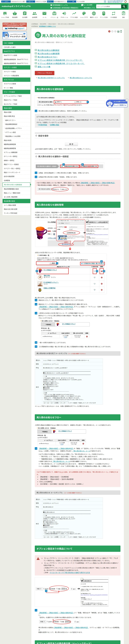Screen dimensions: 129x644
Task: Select 価格の一括修正 in sidebar
Action: click(16, 160)
